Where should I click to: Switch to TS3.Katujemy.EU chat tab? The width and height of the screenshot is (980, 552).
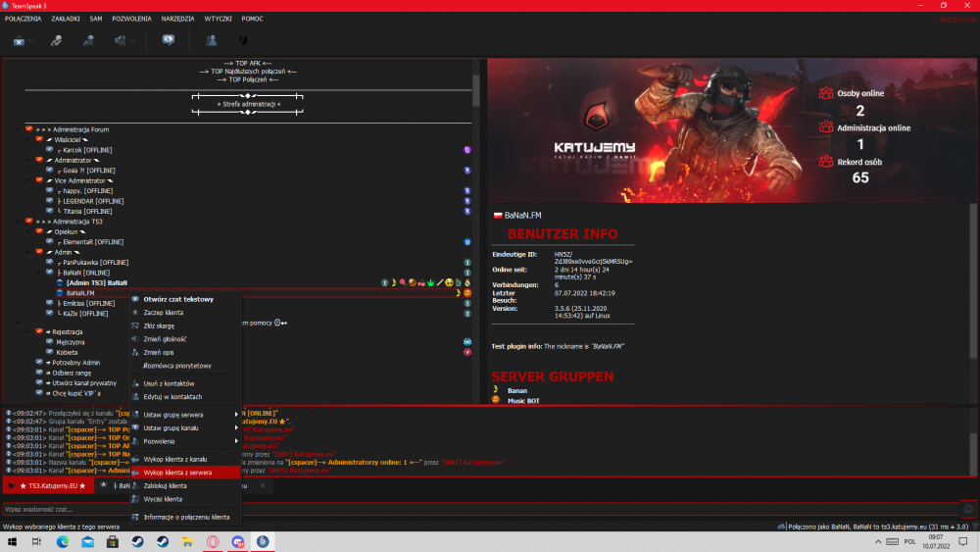[49, 485]
